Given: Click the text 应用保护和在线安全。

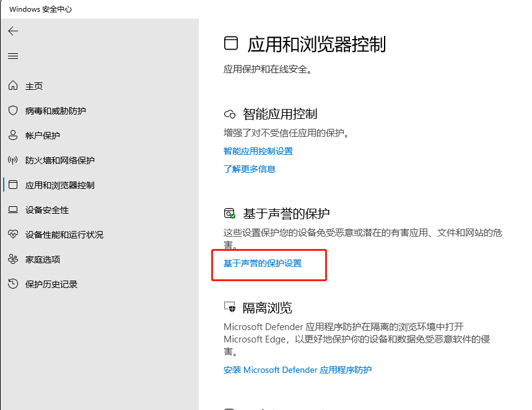Looking at the screenshot, I should click(268, 69).
